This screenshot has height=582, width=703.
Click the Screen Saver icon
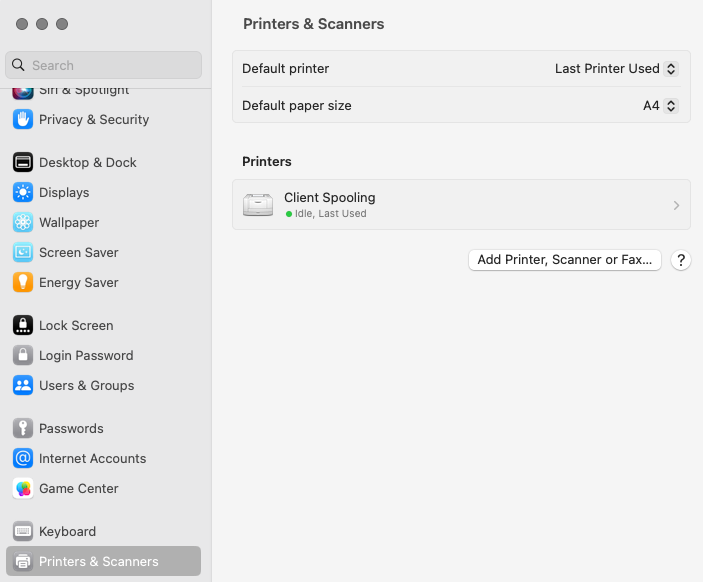coord(23,252)
